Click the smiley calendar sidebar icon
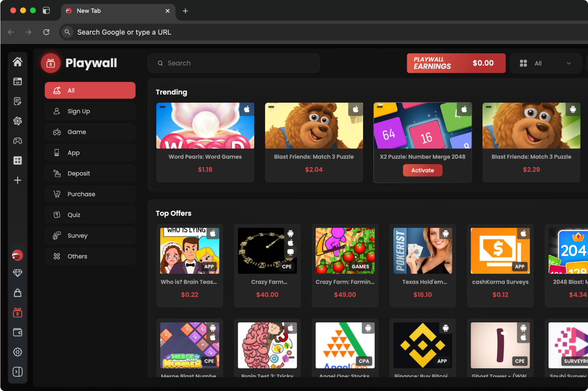Image resolution: width=588 pixels, height=391 pixels. coord(17,81)
